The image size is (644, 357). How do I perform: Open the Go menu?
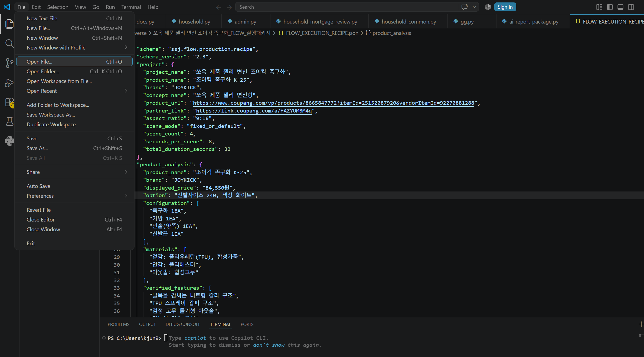click(x=96, y=7)
